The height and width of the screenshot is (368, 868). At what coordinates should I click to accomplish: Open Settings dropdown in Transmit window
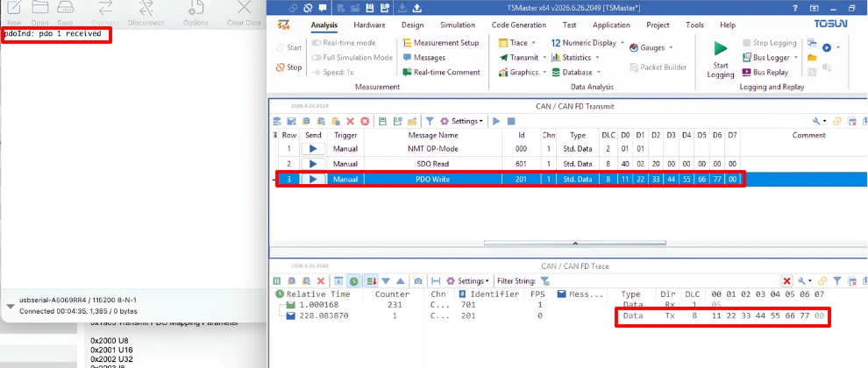point(462,121)
